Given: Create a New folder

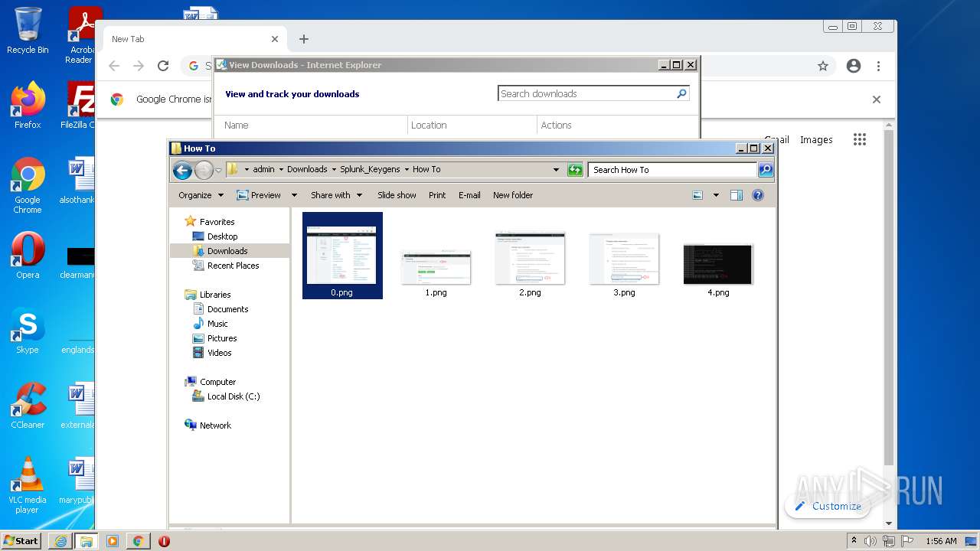Looking at the screenshot, I should [513, 195].
